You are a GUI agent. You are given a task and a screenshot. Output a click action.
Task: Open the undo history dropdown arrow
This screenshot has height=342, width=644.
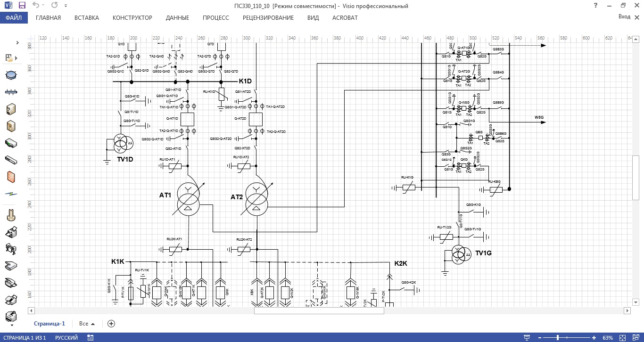pos(44,6)
